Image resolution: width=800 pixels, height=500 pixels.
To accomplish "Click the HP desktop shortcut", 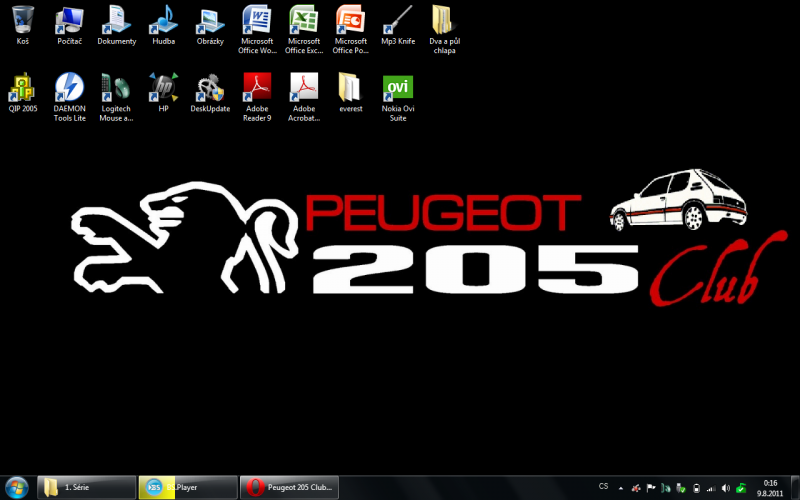I will (x=163, y=87).
